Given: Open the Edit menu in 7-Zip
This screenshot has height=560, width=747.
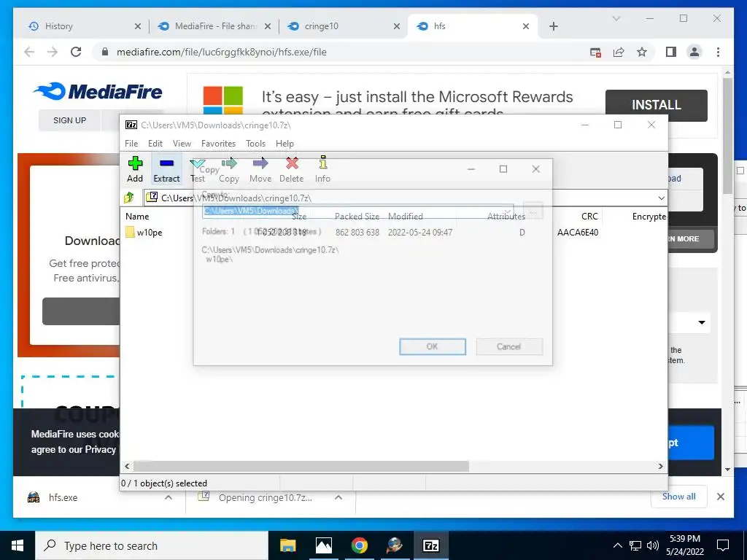Looking at the screenshot, I should [155, 144].
